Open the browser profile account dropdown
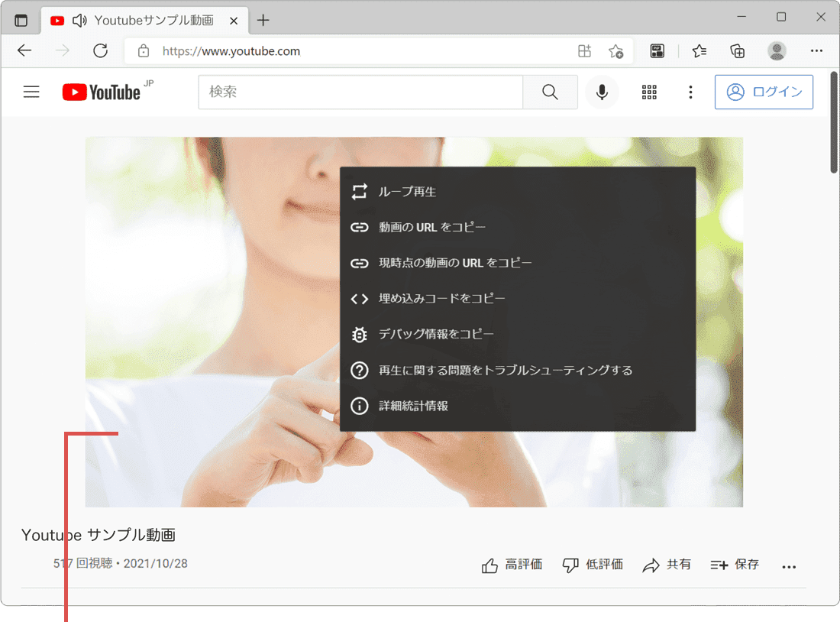Viewport: 840px width, 622px height. click(x=777, y=50)
